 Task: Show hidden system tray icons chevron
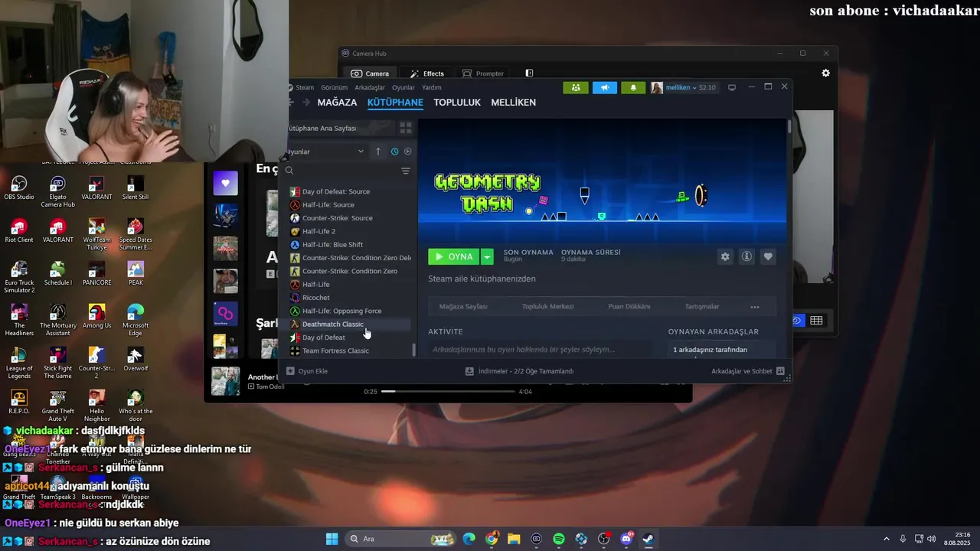(x=887, y=539)
